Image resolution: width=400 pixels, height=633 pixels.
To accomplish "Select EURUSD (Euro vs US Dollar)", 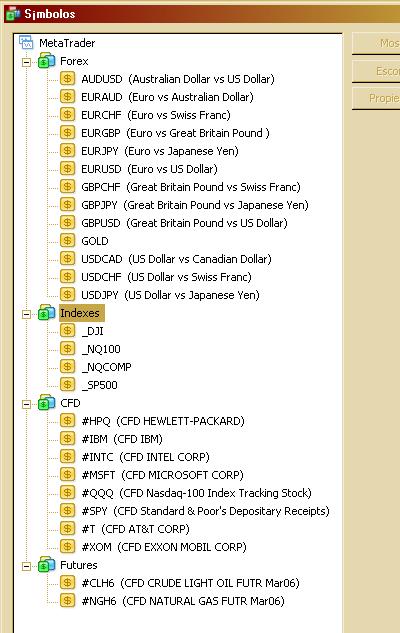I will coord(149,169).
